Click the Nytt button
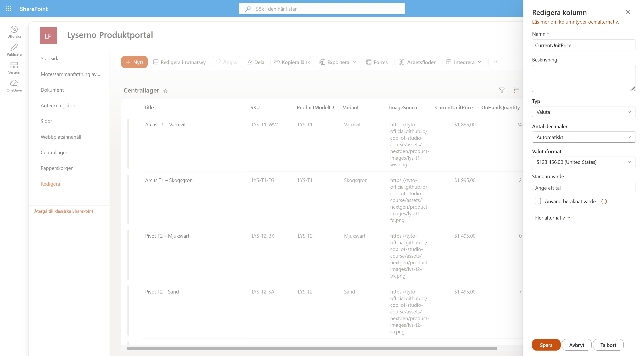Image resolution: width=644 pixels, height=356 pixels. [x=134, y=62]
